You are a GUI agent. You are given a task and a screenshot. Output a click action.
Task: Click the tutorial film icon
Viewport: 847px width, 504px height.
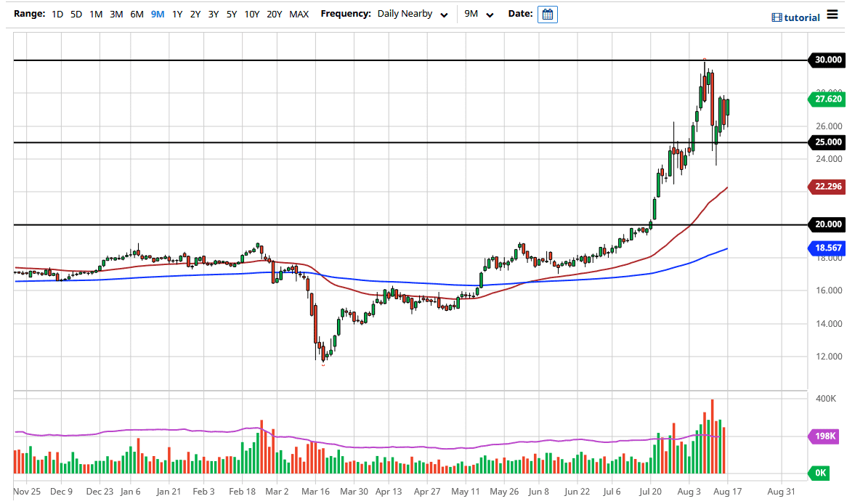pyautogui.click(x=777, y=17)
